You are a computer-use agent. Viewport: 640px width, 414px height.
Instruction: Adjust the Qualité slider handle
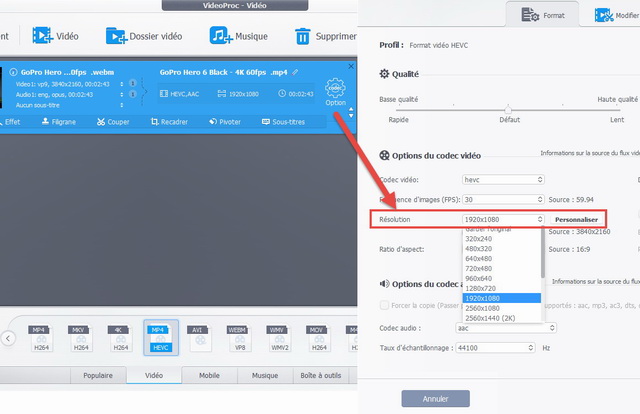pyautogui.click(x=508, y=109)
